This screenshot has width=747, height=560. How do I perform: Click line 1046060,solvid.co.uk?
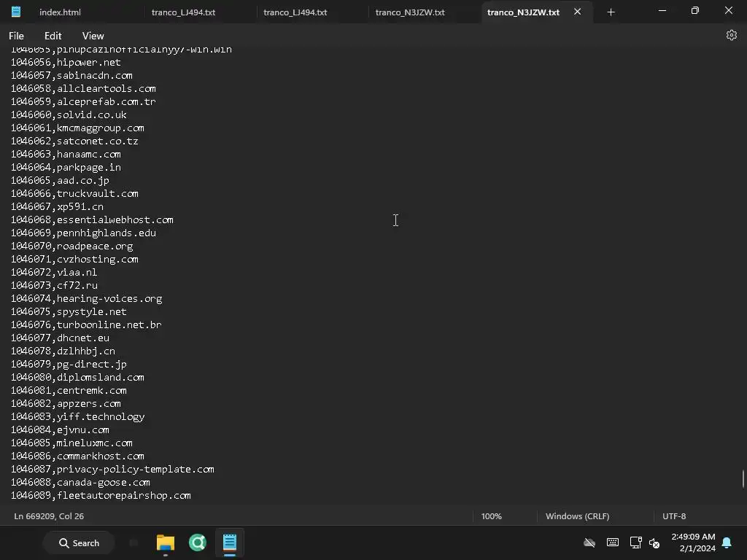pyautogui.click(x=69, y=114)
